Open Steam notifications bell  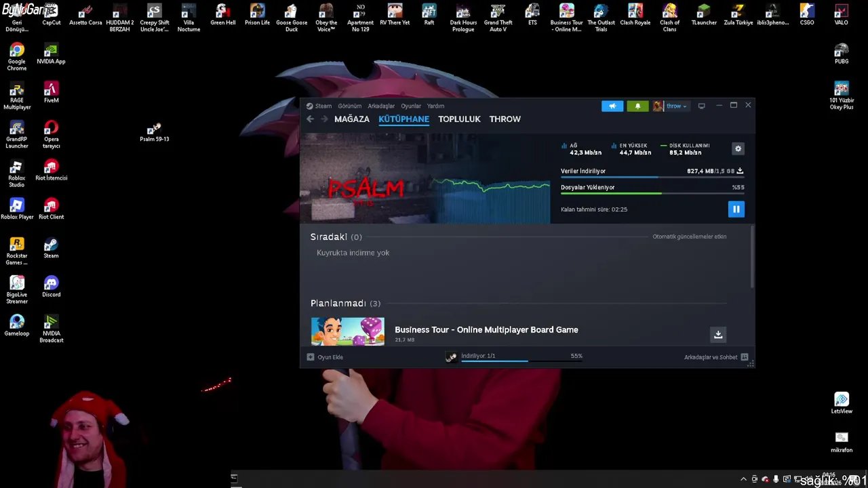637,106
